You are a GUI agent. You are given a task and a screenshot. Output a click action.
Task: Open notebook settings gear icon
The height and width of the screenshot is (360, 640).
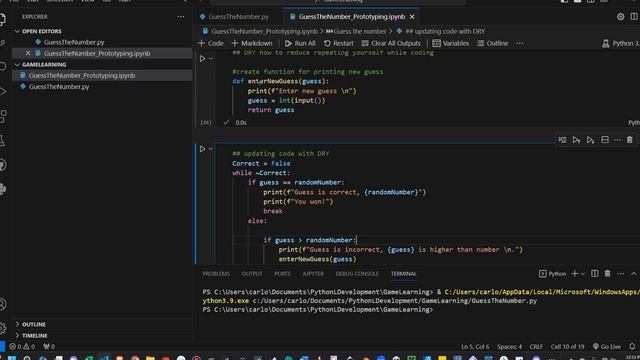pos(620,17)
